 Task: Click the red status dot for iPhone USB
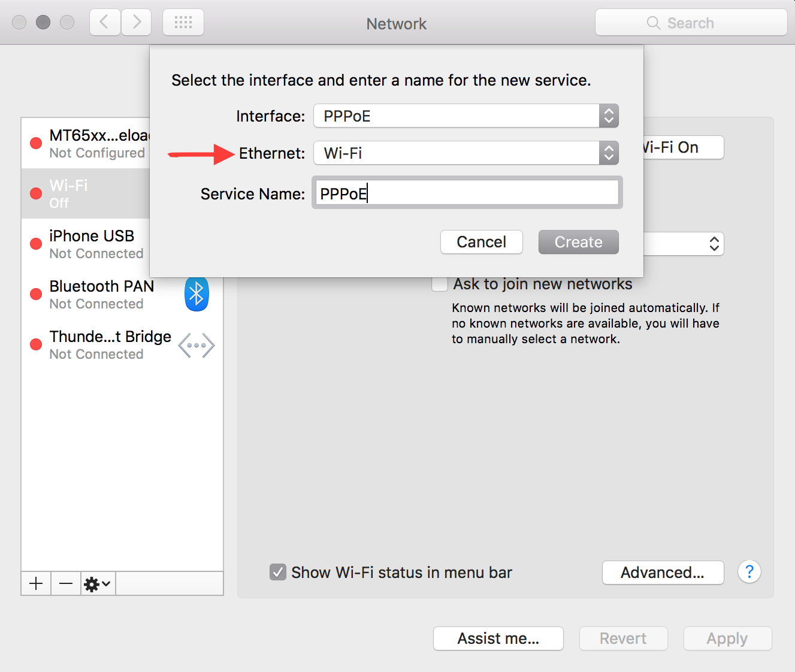coord(36,244)
